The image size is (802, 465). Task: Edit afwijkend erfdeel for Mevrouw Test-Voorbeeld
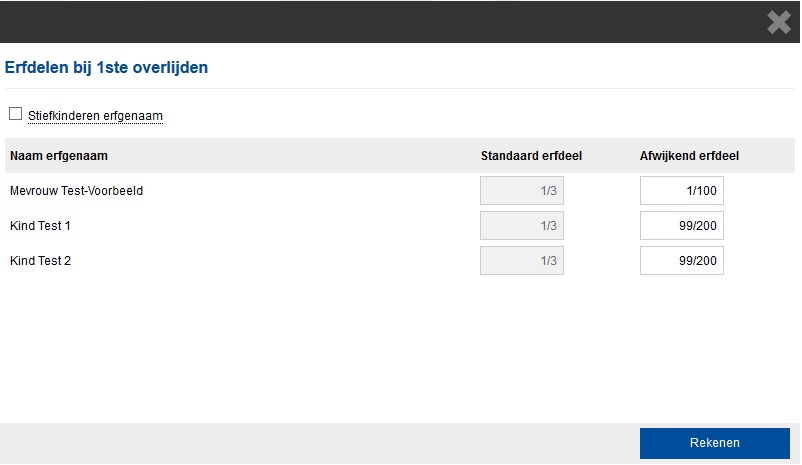681,191
